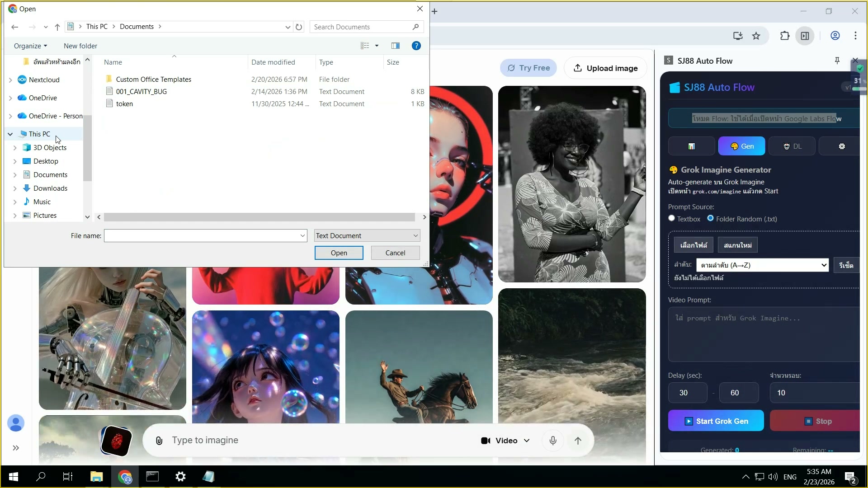Select the 001_CAVITY_BUG file
The height and width of the screenshot is (488, 868).
[141, 92]
